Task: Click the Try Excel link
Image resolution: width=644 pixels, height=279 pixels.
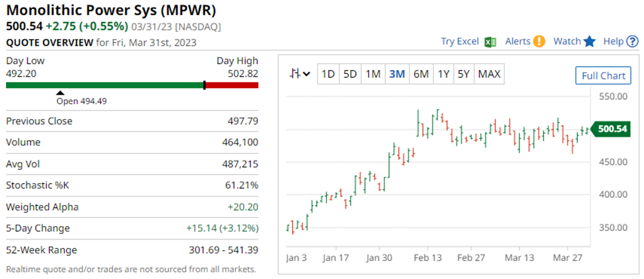Action: [x=460, y=42]
